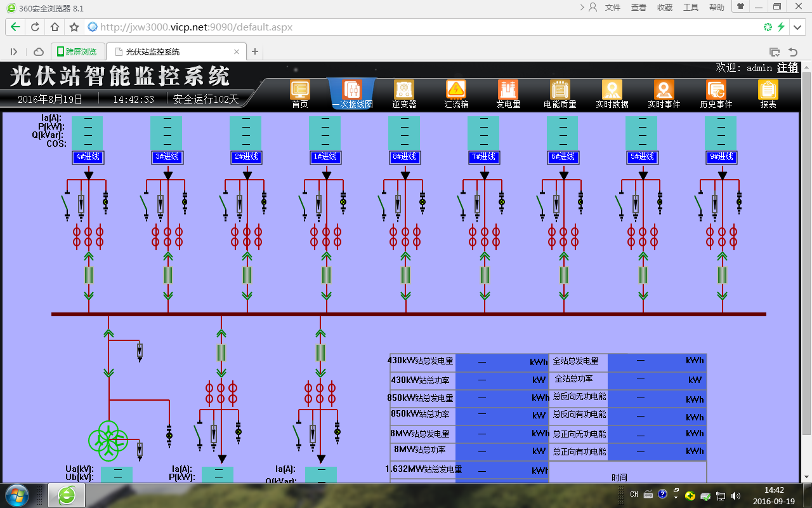
Task: Click the CH input language indicator
Action: pos(634,495)
